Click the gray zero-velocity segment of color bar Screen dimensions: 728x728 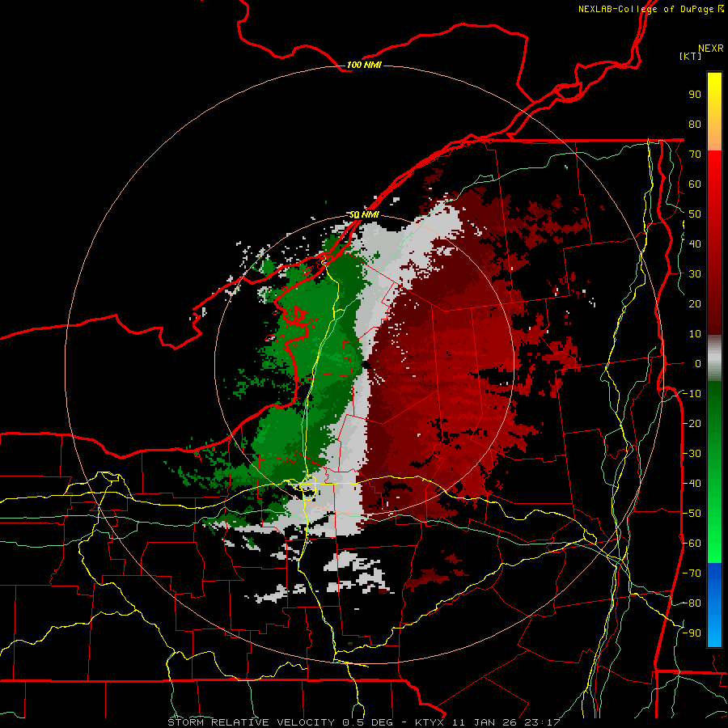point(714,358)
